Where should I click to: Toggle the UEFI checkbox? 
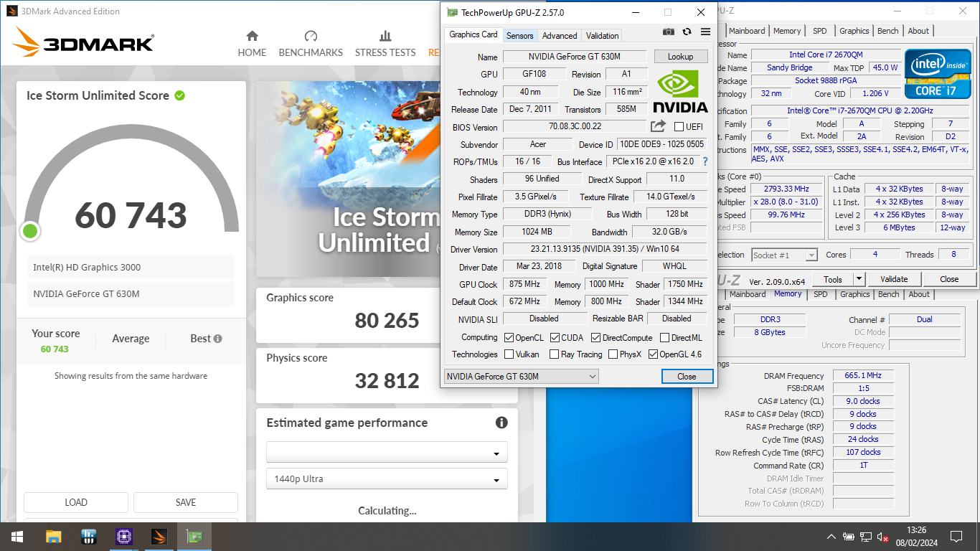(x=679, y=127)
